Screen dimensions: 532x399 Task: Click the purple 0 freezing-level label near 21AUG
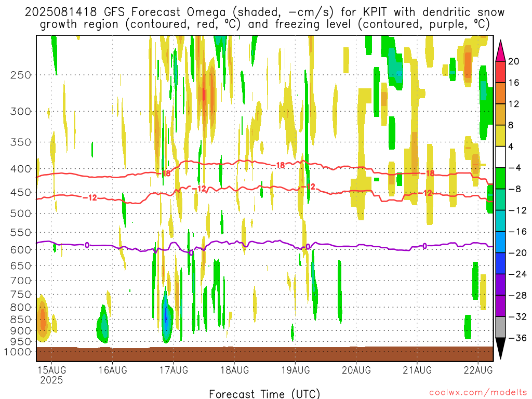coord(424,246)
